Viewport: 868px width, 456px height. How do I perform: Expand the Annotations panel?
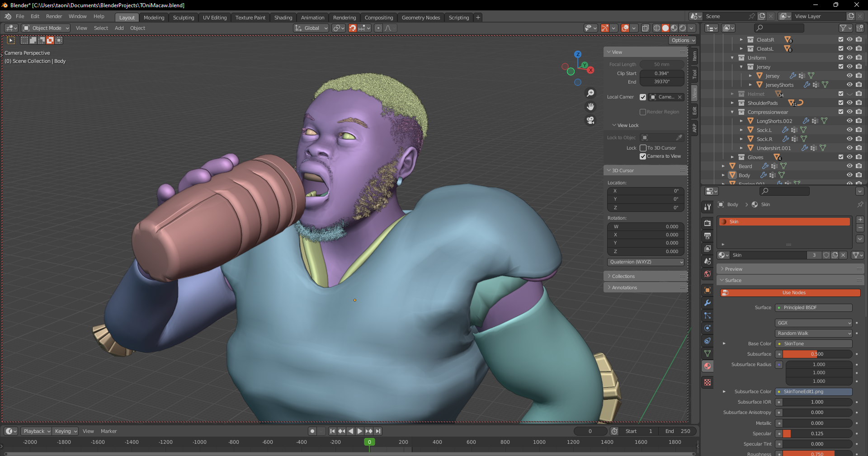pos(646,287)
